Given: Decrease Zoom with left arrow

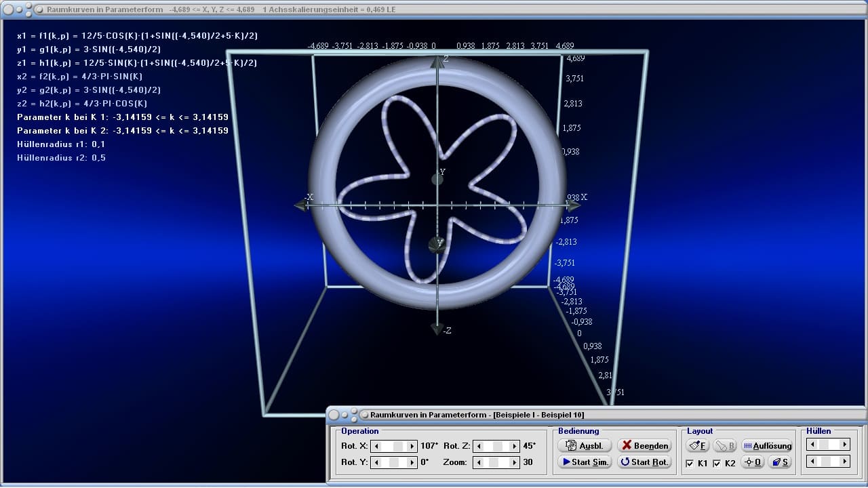Looking at the screenshot, I should [477, 462].
